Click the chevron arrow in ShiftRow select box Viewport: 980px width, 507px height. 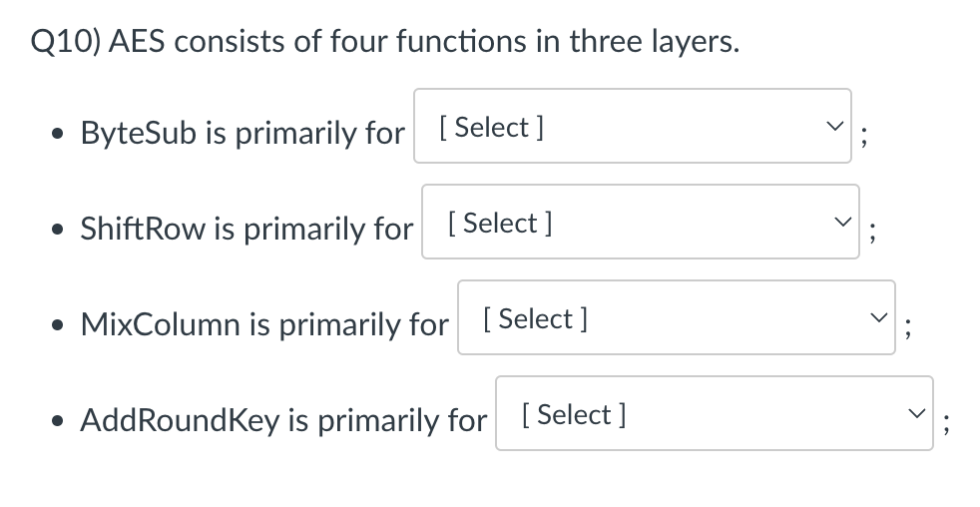pos(842,222)
